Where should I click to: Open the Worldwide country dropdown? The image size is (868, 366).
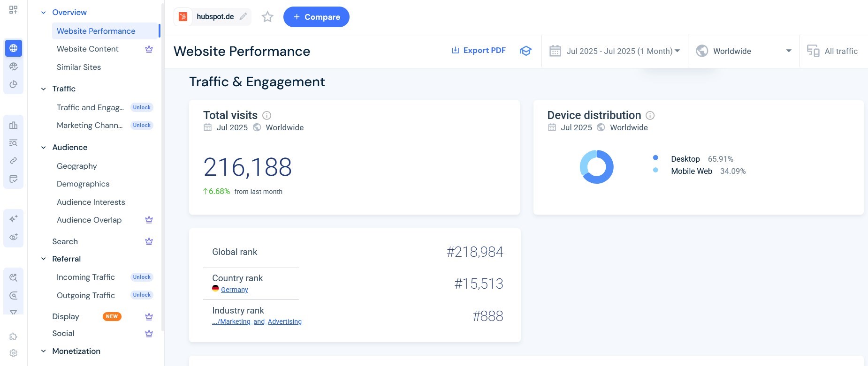pyautogui.click(x=744, y=51)
